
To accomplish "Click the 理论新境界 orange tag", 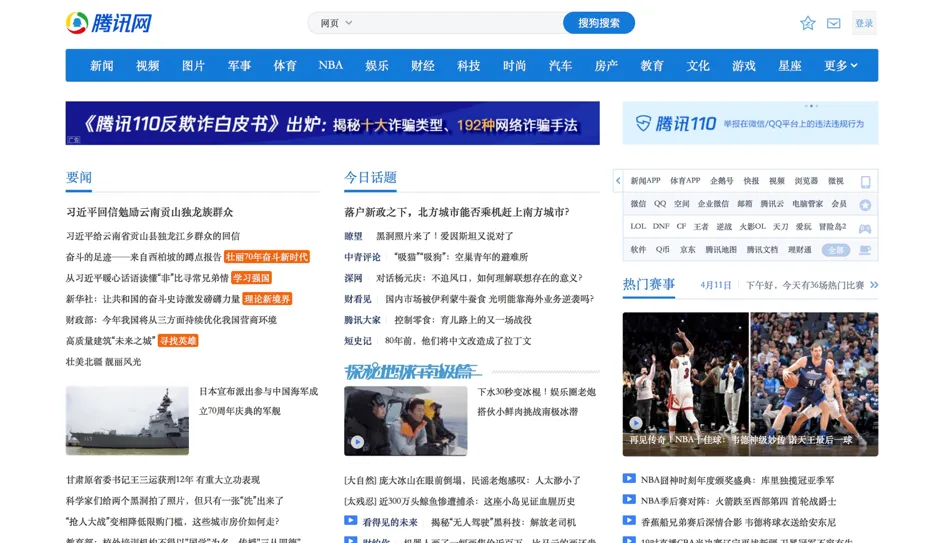I will (x=267, y=299).
